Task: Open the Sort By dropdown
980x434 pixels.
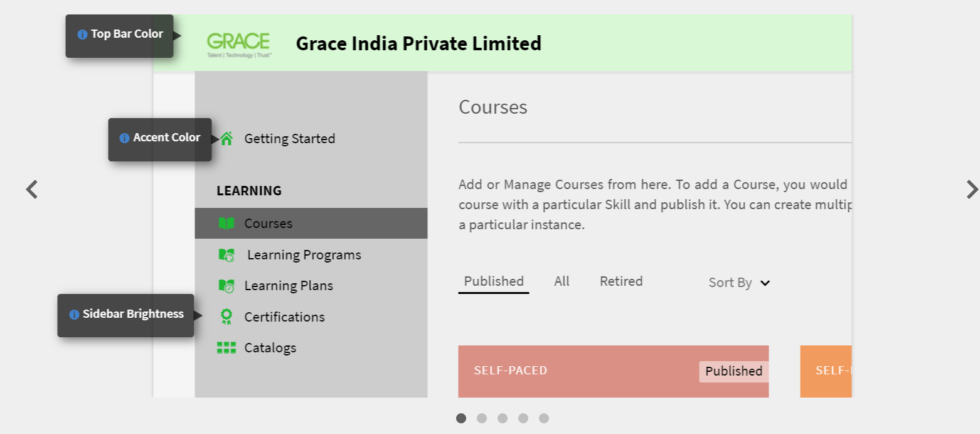Action: (739, 283)
